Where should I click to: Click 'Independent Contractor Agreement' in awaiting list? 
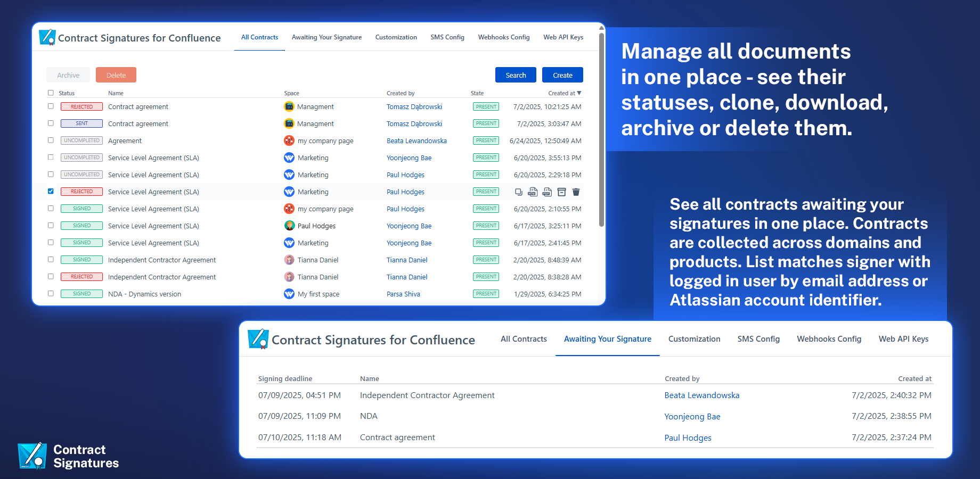click(427, 395)
